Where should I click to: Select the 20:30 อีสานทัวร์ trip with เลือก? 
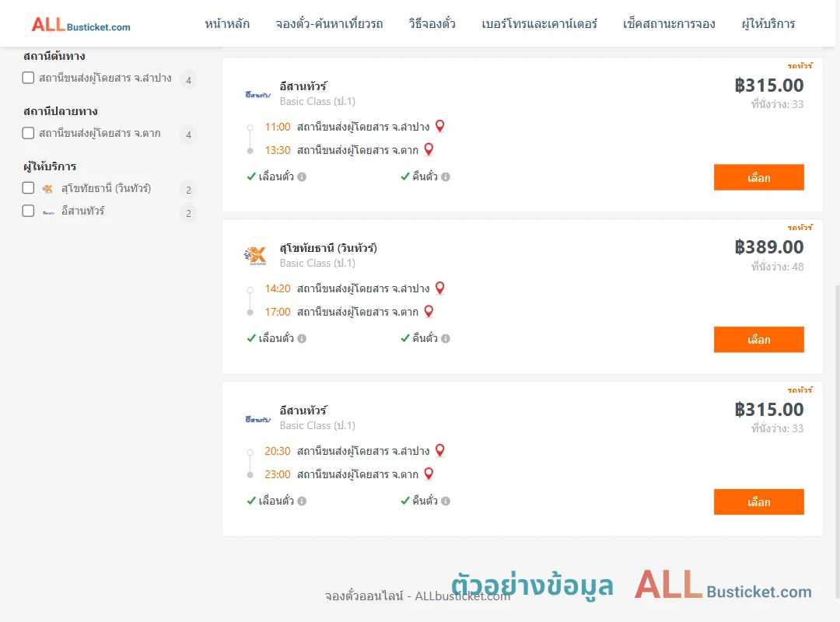coord(758,502)
